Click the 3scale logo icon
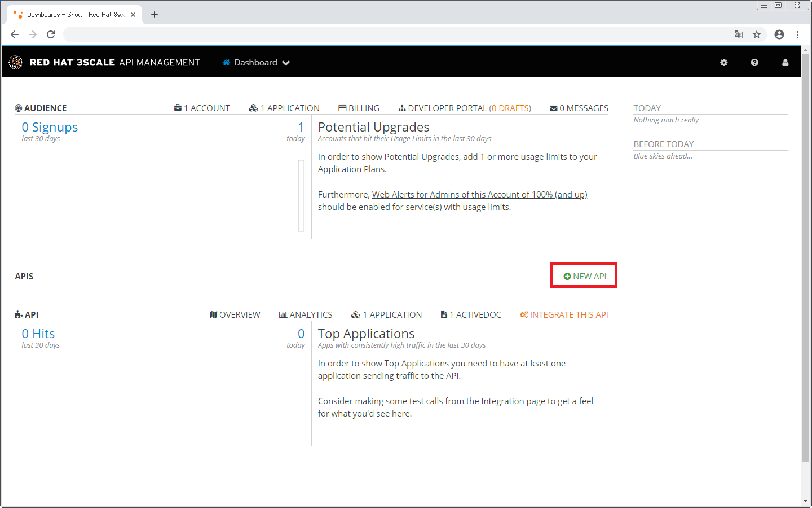 16,62
